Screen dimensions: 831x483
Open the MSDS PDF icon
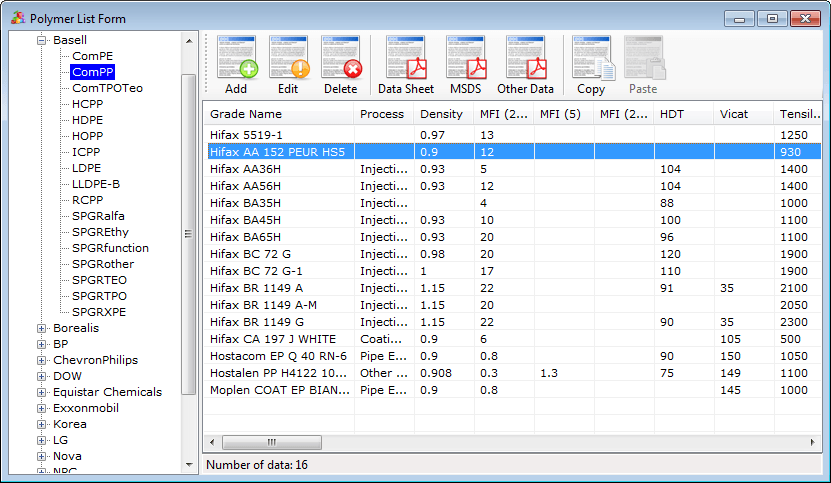pos(466,57)
